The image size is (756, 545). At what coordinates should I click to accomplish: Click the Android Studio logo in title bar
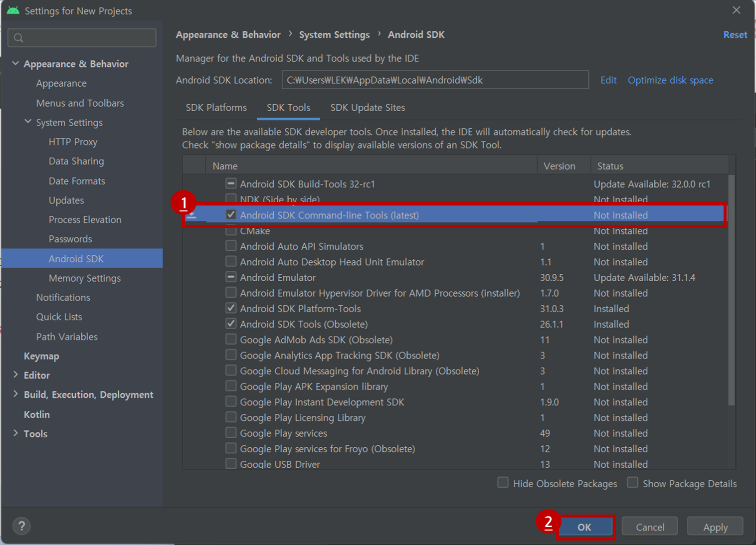[13, 10]
